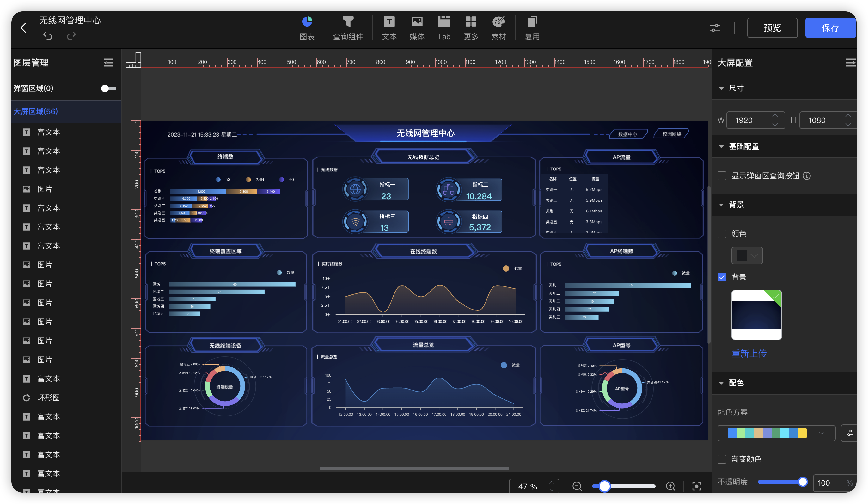The image size is (868, 504).
Task: Enable the 渐变颜色 checkbox
Action: pos(722,459)
